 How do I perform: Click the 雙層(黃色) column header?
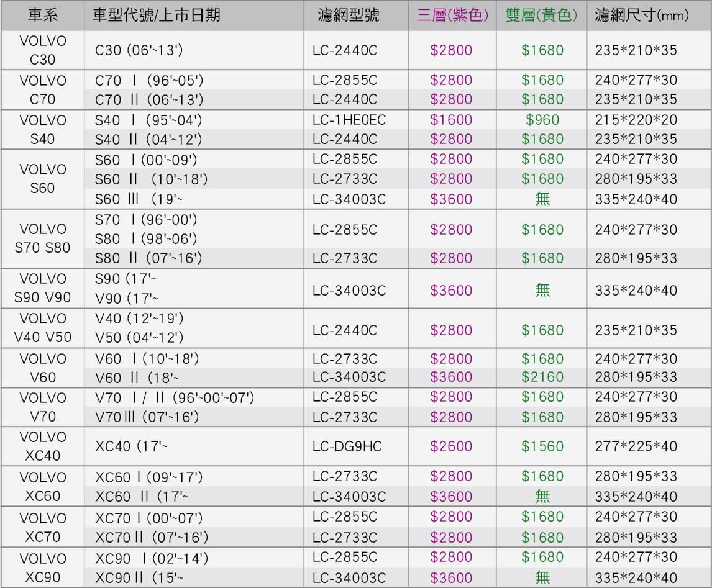click(x=541, y=16)
